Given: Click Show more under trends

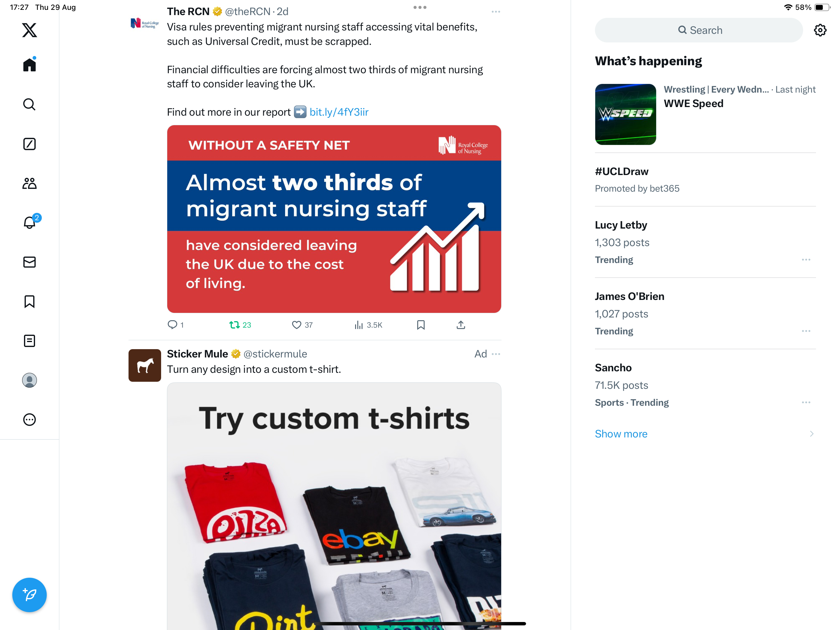Looking at the screenshot, I should coord(621,433).
